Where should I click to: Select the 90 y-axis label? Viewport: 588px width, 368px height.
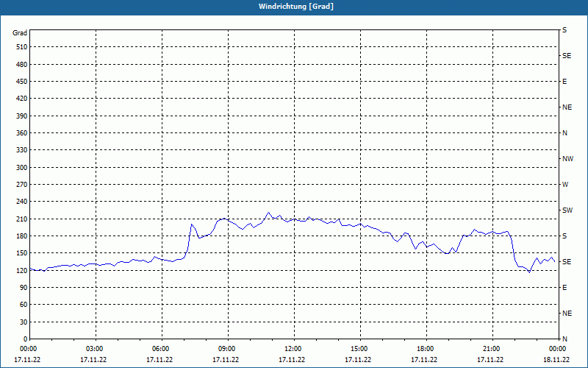[x=24, y=287]
